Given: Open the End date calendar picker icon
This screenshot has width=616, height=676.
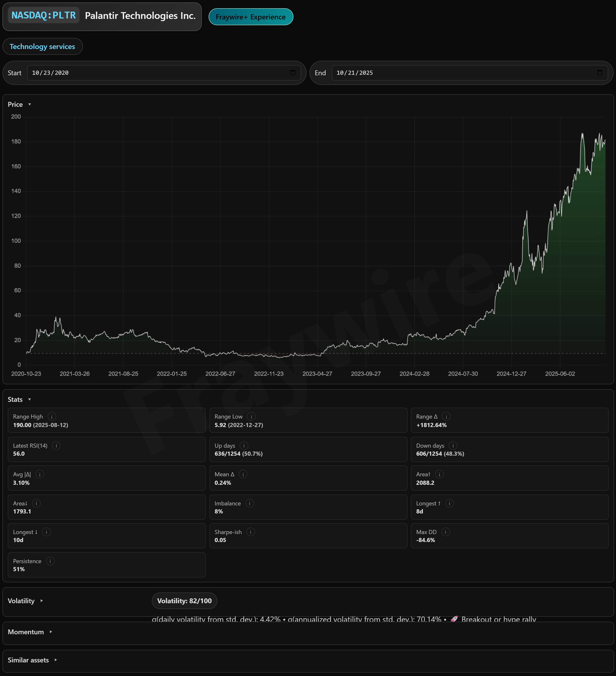Looking at the screenshot, I should (x=600, y=73).
